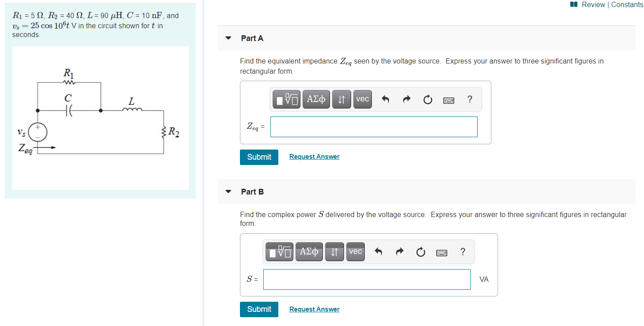Select the Greek symbols ΑΣΦ icon in Part A
The width and height of the screenshot is (644, 326).
click(x=316, y=99)
